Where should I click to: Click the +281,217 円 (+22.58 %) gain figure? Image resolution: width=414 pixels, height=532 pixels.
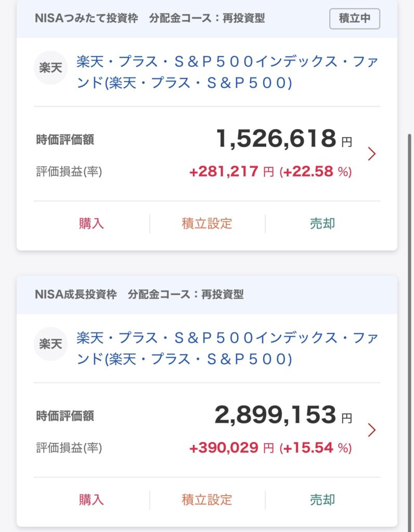(270, 172)
